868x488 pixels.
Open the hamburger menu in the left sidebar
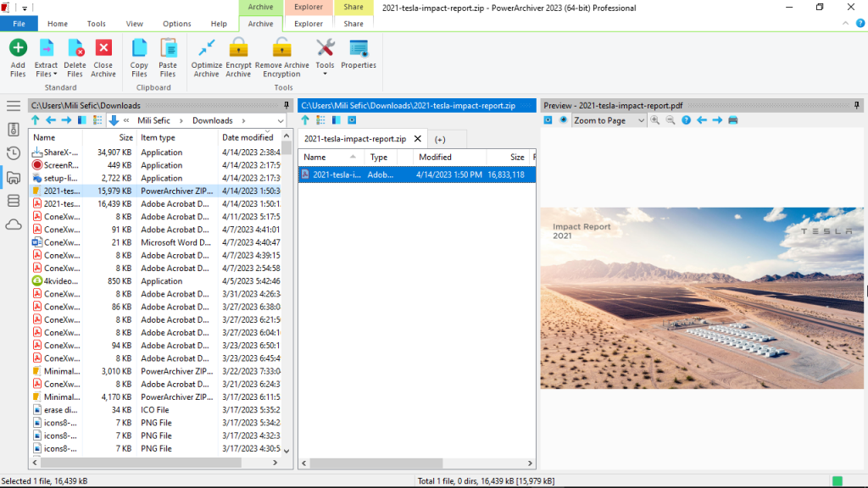[14, 106]
